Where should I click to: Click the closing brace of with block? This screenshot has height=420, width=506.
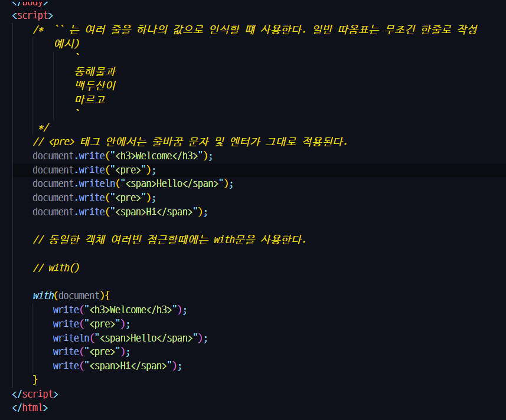pyautogui.click(x=35, y=380)
